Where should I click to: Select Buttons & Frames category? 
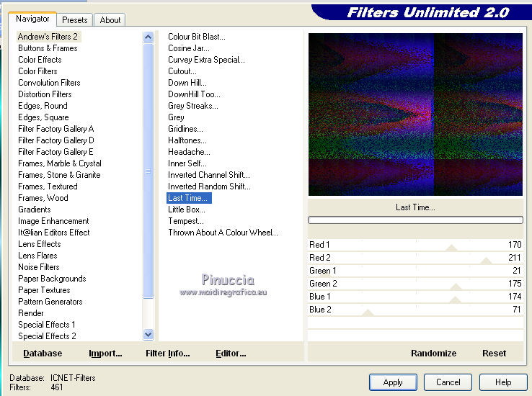[x=48, y=48]
